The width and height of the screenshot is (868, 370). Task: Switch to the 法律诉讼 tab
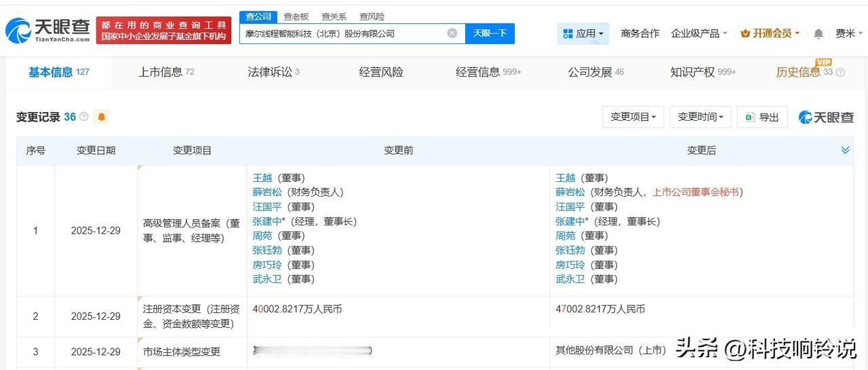click(273, 72)
